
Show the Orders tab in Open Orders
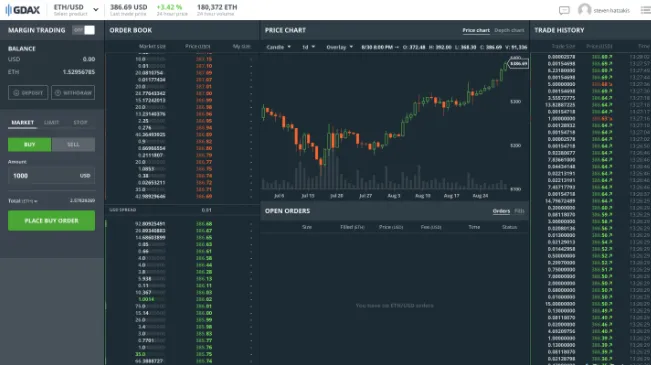pos(501,211)
